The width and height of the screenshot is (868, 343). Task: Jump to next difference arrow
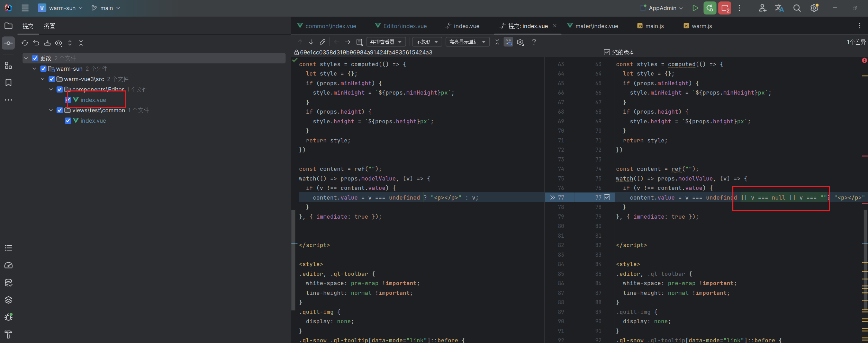[311, 42]
